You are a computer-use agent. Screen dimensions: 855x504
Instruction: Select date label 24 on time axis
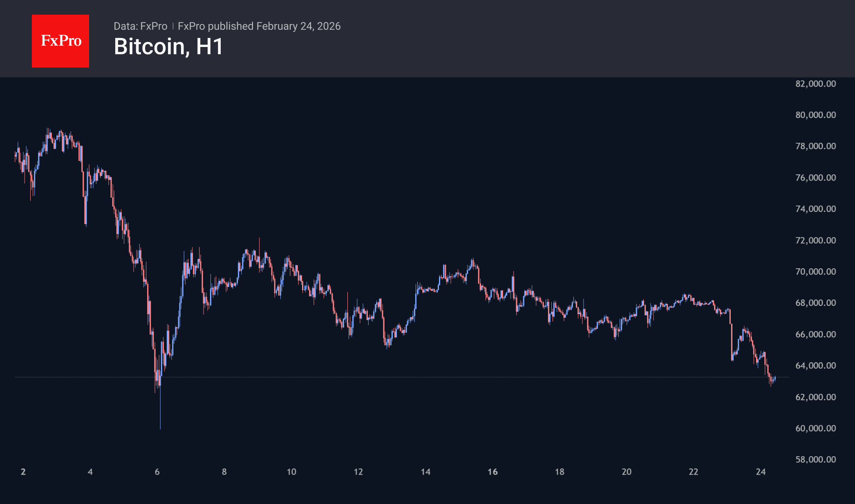tap(761, 472)
